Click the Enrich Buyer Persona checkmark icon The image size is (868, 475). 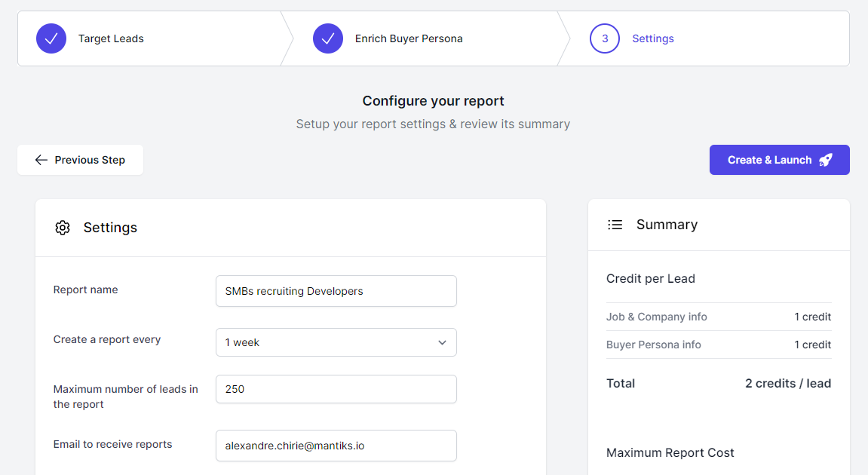tap(328, 38)
